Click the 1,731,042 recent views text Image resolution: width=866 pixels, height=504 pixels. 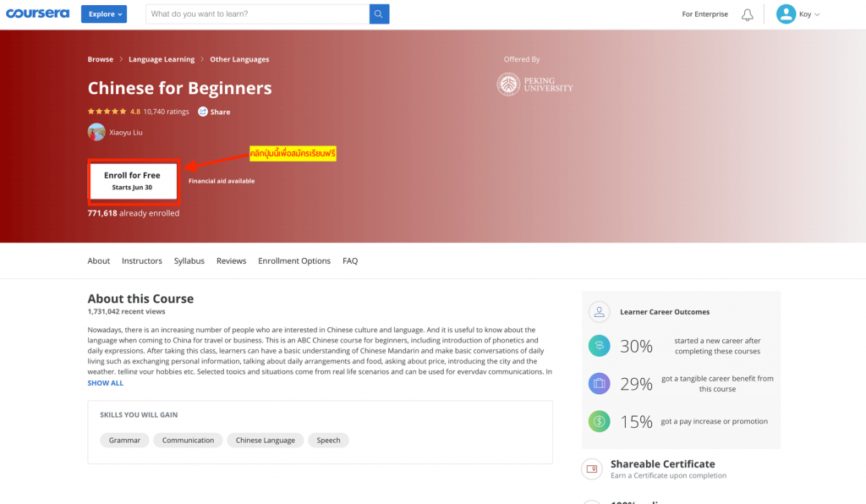click(x=126, y=311)
